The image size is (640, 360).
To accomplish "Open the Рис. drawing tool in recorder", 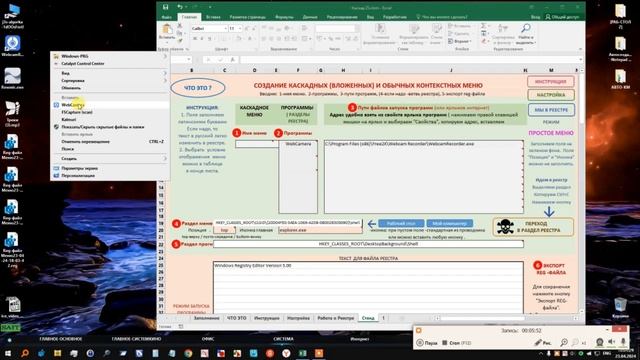I will point(543,342).
